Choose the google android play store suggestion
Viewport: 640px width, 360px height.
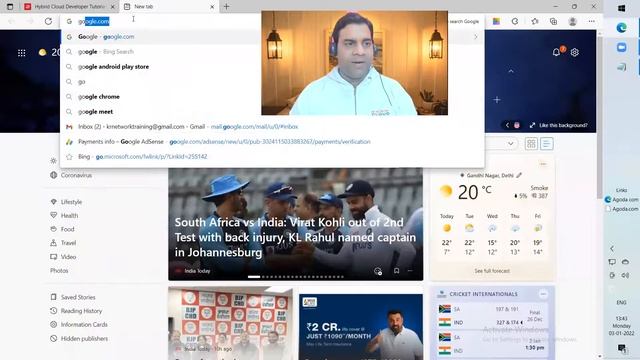pyautogui.click(x=272, y=67)
